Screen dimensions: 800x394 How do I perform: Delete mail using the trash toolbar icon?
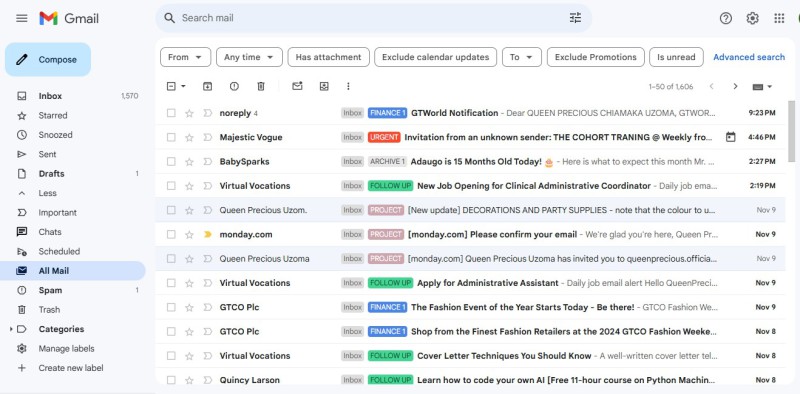(261, 86)
